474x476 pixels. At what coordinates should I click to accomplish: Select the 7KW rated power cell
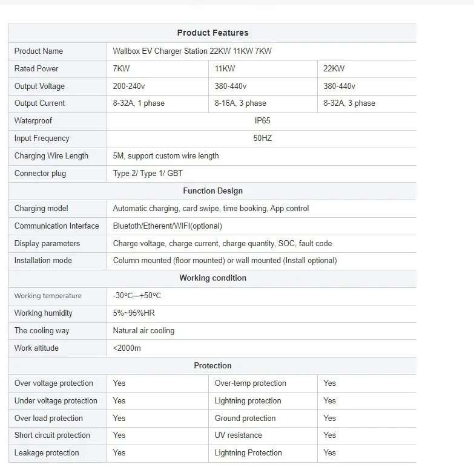(x=122, y=69)
